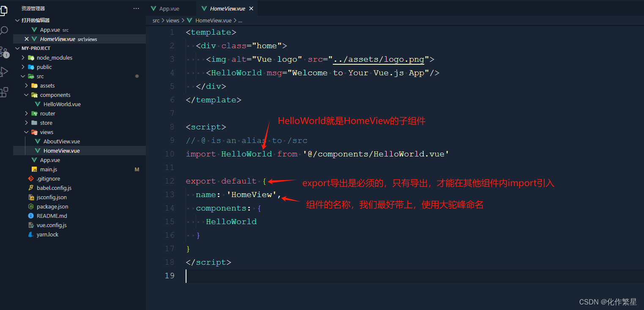Select the HomeView.vue editor tab
Screen dimensions: 644x310
tap(227, 8)
